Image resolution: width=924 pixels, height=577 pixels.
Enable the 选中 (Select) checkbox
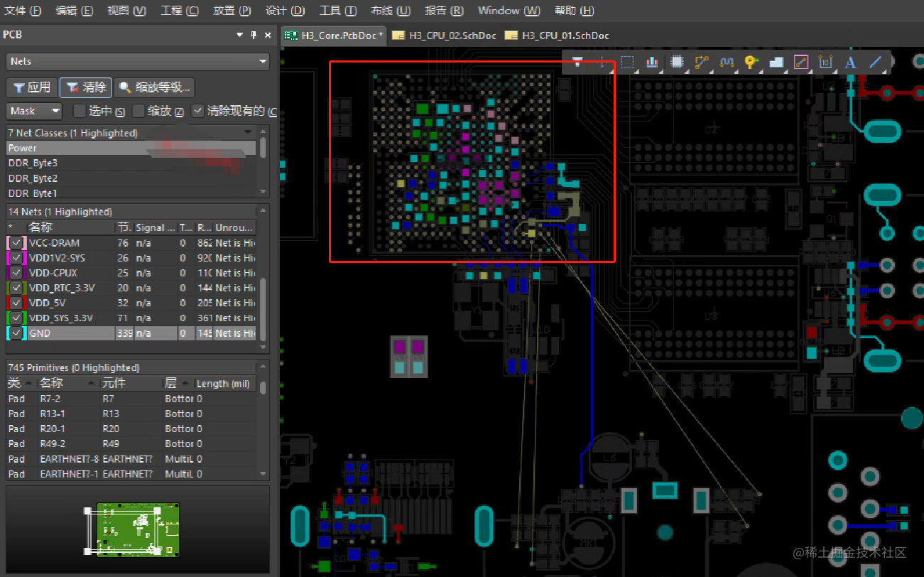[x=80, y=111]
